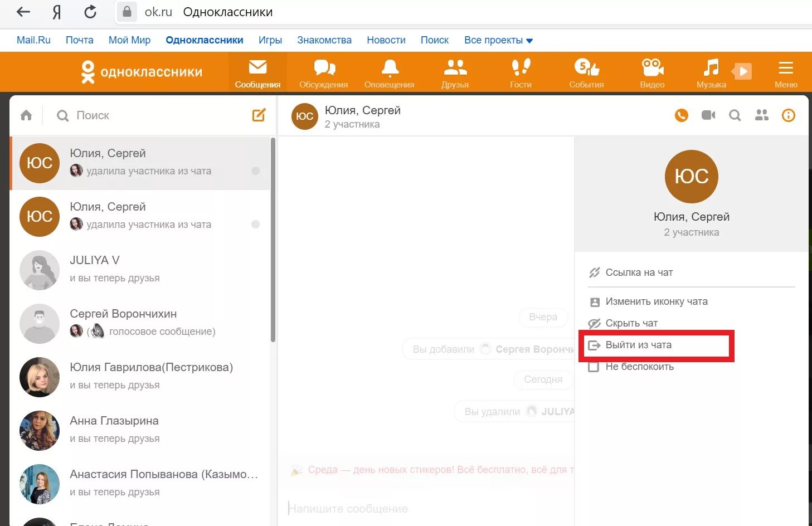Open Юлия Гаврилова(Пестрикова) conversation
This screenshot has height=526, width=812.
click(x=140, y=377)
